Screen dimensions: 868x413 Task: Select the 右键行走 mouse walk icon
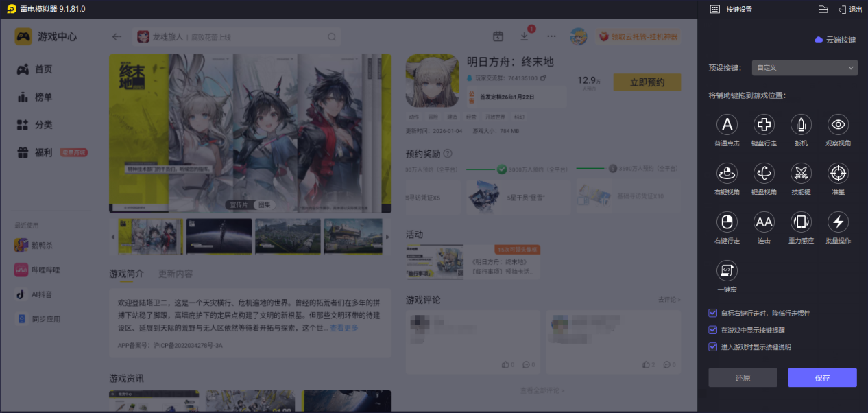pos(727,222)
